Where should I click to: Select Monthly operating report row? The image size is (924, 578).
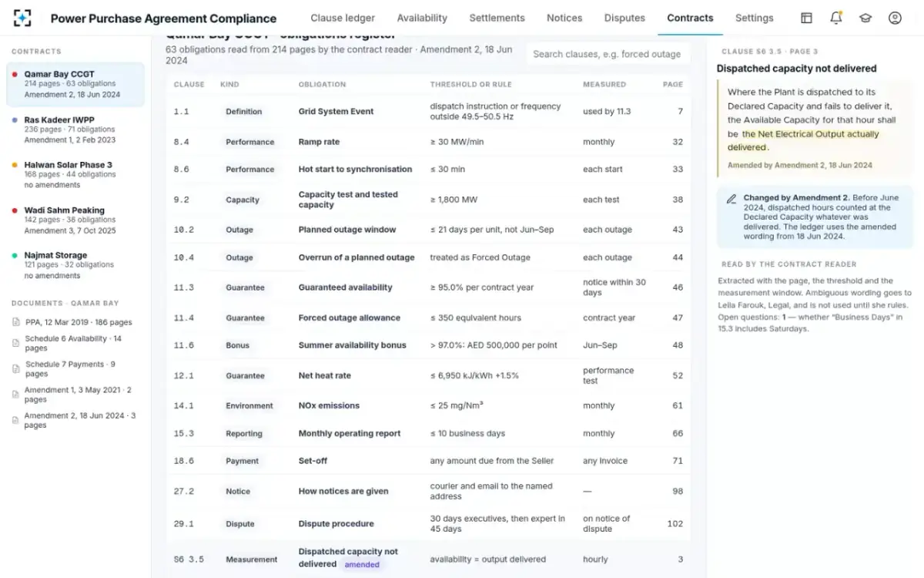428,433
